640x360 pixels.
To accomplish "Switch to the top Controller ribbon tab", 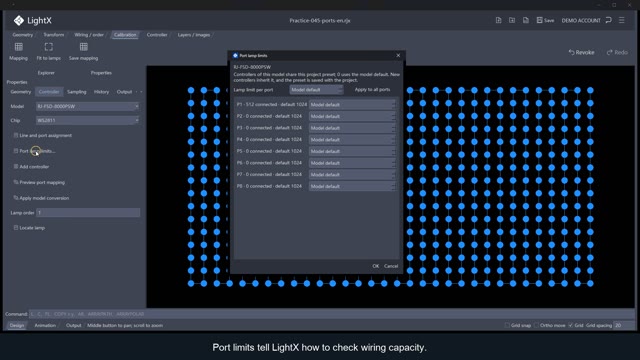I will coord(157,35).
